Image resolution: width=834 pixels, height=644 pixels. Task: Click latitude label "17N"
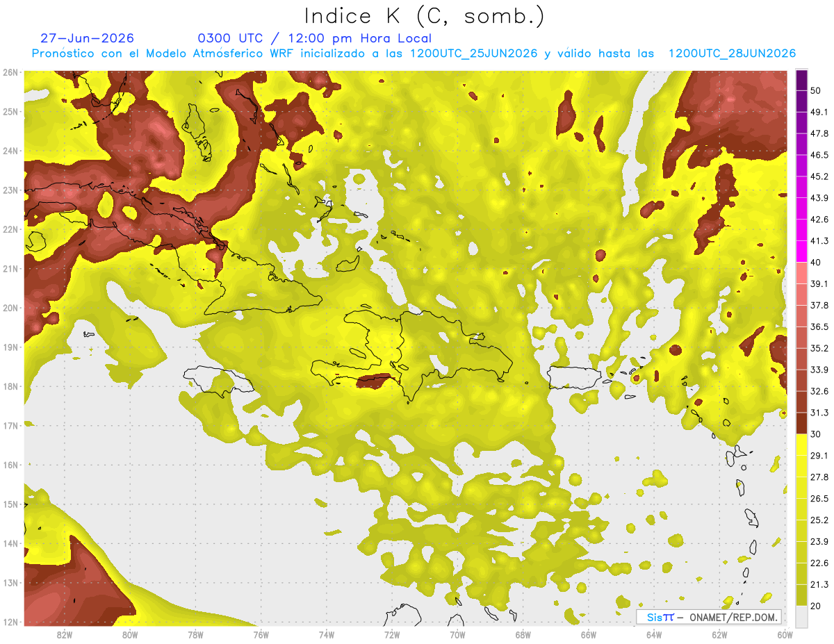pos(10,426)
